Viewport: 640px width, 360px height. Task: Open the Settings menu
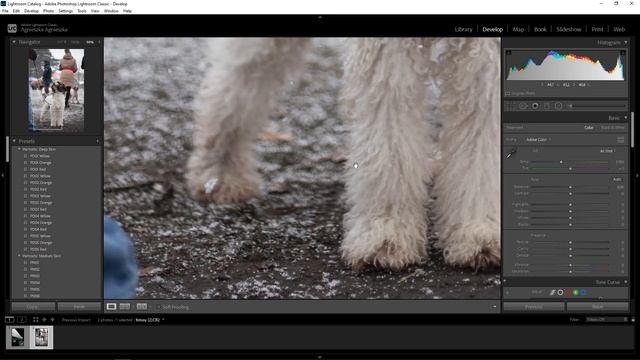[x=65, y=11]
